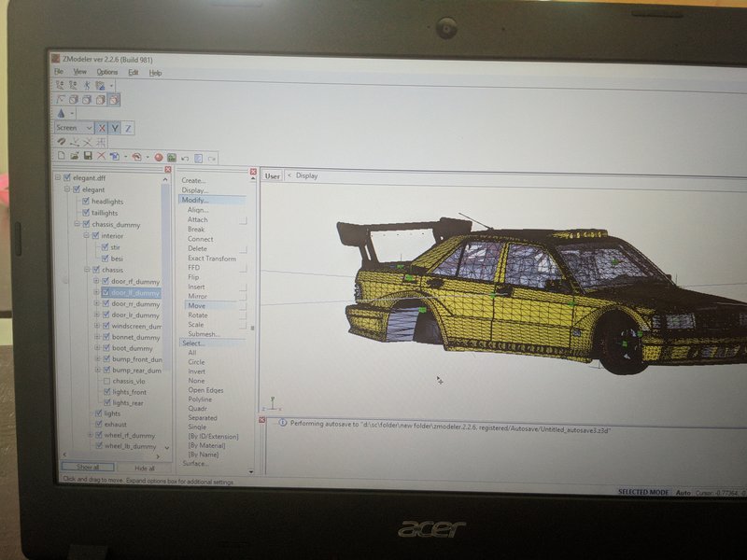The image size is (747, 560).
Task: Close the scene tree panel
Action: click(168, 170)
